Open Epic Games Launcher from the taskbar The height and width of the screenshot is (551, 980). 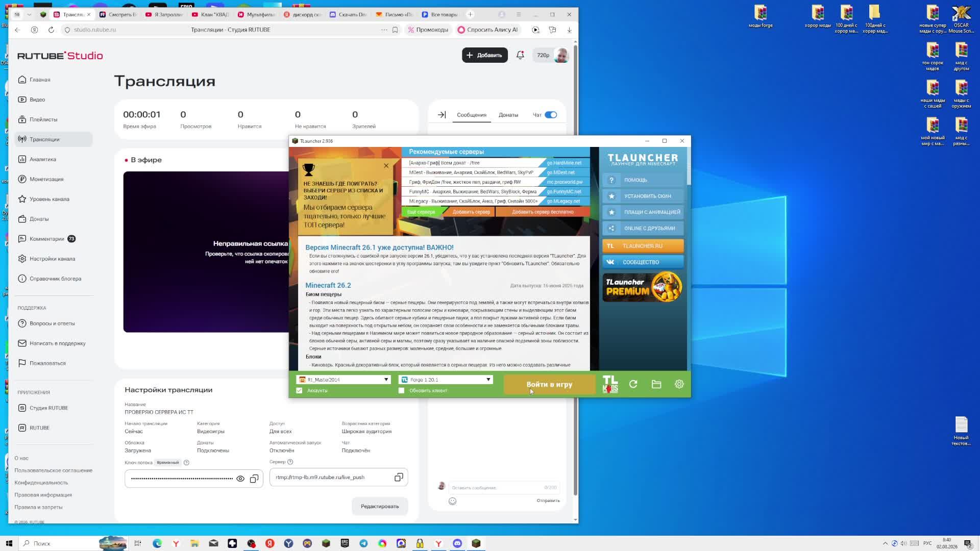tap(345, 543)
